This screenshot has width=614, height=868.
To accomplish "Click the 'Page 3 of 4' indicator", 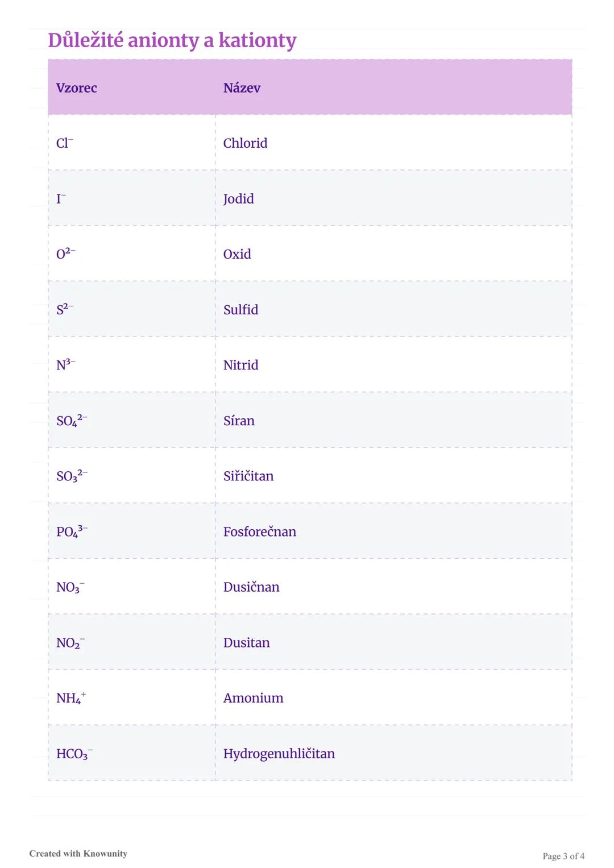I will coord(563,856).
